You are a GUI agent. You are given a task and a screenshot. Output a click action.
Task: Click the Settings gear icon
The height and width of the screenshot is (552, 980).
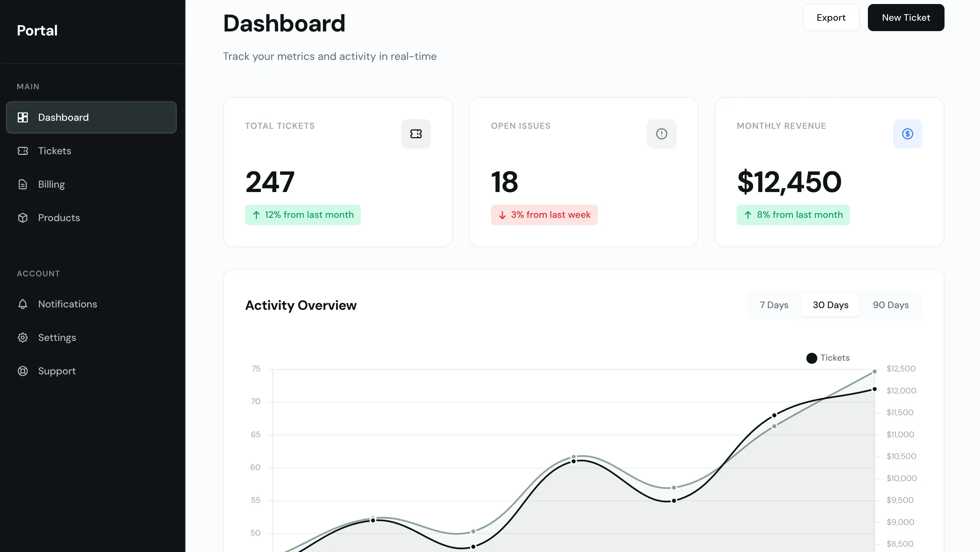pos(23,338)
